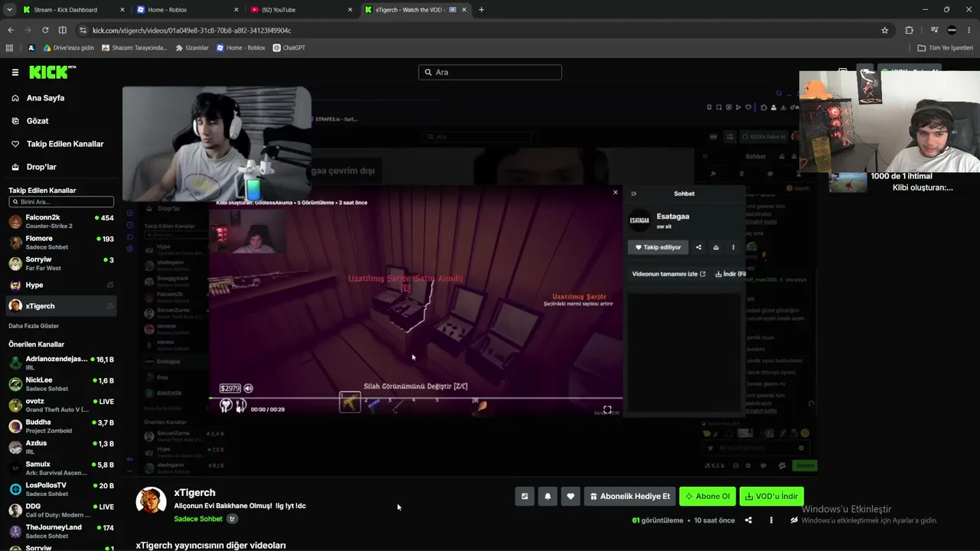Open Takip Edilen Kanallar menu item
The height and width of the screenshot is (551, 980).
[x=65, y=144]
